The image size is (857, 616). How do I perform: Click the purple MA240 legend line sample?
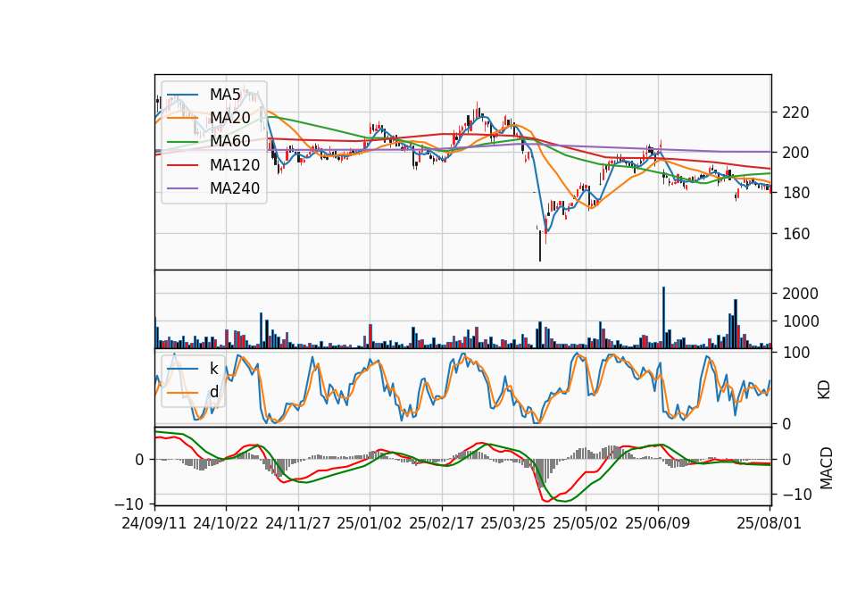(x=182, y=188)
